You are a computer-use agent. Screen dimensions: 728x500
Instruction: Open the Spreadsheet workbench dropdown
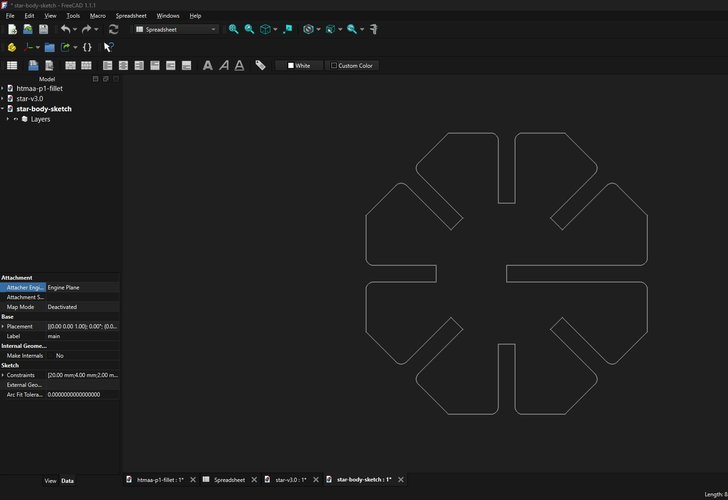pyautogui.click(x=176, y=29)
